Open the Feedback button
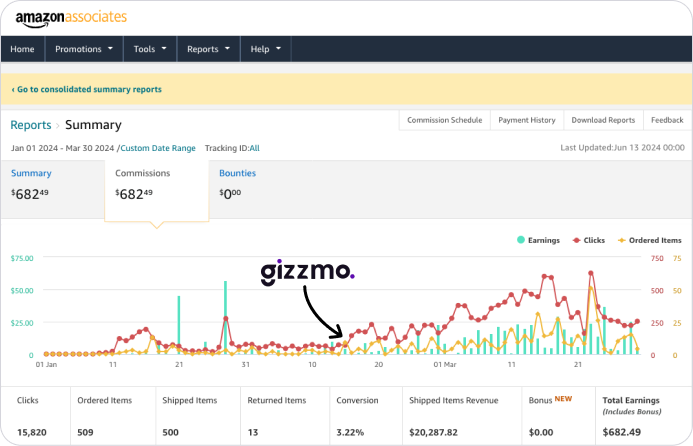693x446 pixels. coord(667,120)
